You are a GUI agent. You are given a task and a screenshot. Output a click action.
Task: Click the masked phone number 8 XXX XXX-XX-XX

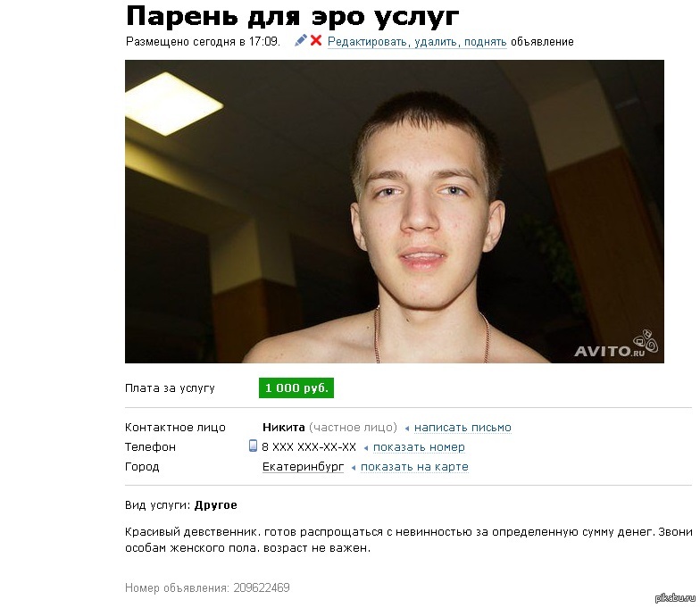pos(309,446)
